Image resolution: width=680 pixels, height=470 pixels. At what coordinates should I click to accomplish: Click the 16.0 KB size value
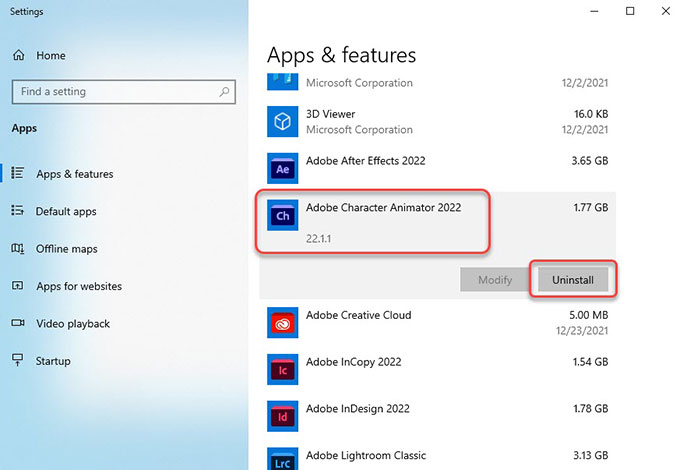[591, 114]
